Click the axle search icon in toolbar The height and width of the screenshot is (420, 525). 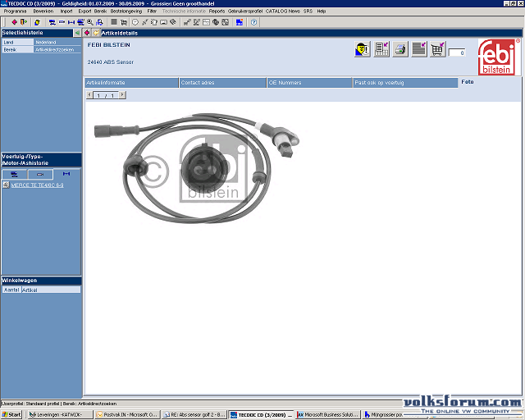(71, 22)
